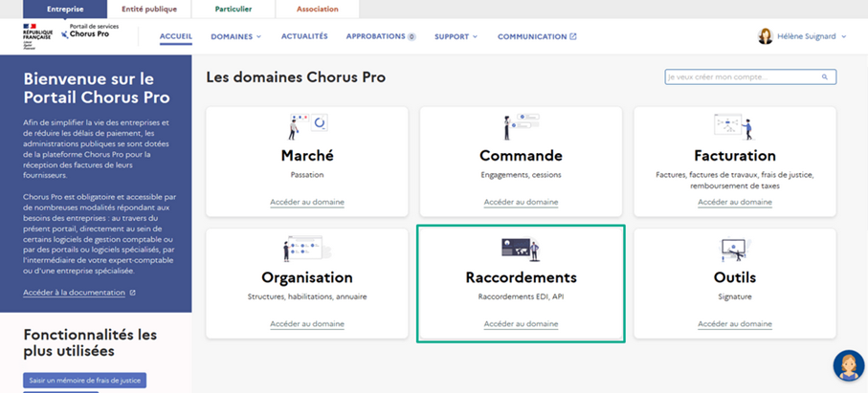Click the Raccordements domain illustration
The height and width of the screenshot is (393, 868).
pyautogui.click(x=521, y=249)
